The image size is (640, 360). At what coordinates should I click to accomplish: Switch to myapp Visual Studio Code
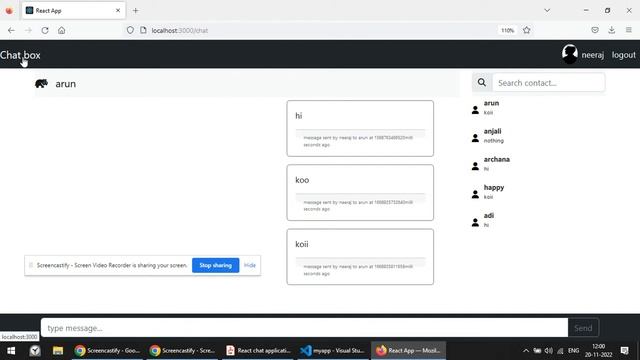(x=332, y=351)
